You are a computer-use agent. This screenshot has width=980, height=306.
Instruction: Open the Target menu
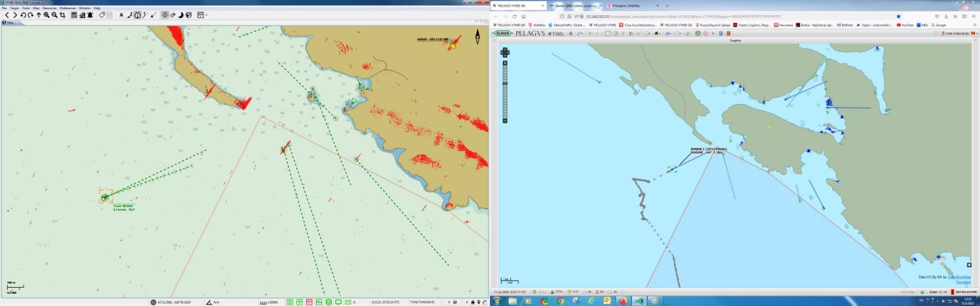(x=14, y=8)
